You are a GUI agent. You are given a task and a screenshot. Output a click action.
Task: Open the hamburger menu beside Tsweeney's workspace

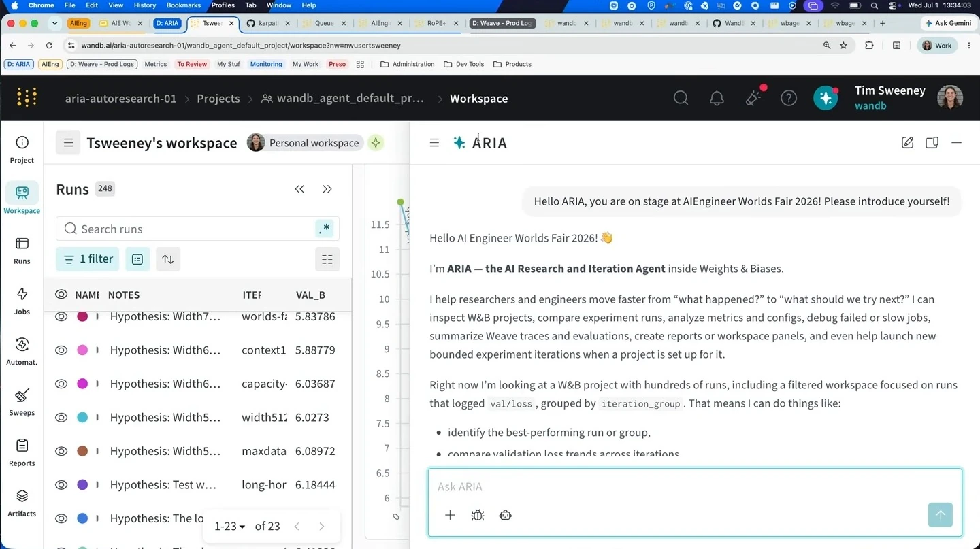click(68, 143)
